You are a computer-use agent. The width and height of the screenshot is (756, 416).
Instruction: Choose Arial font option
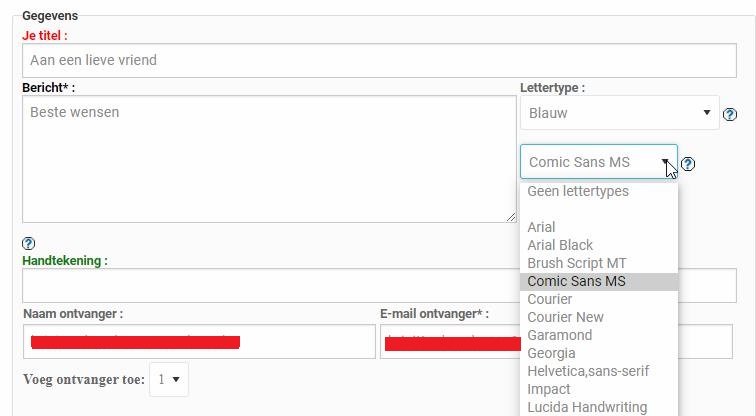tap(541, 227)
